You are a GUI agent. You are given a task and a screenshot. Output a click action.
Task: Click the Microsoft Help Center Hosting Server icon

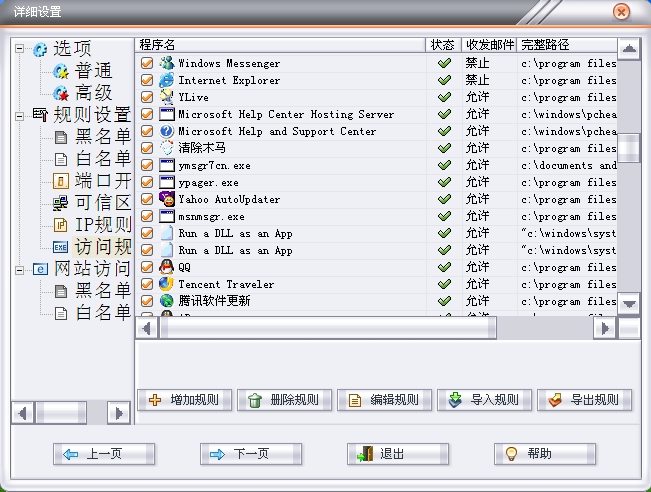point(166,114)
